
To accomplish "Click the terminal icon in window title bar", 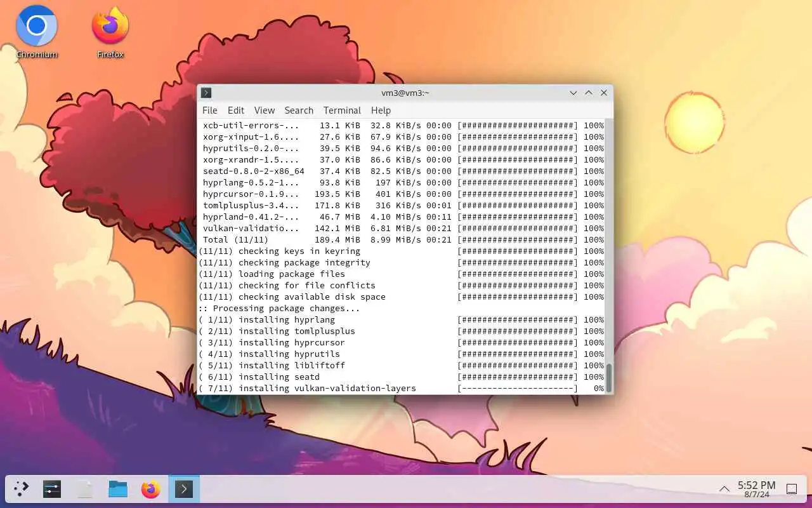I will tap(206, 93).
